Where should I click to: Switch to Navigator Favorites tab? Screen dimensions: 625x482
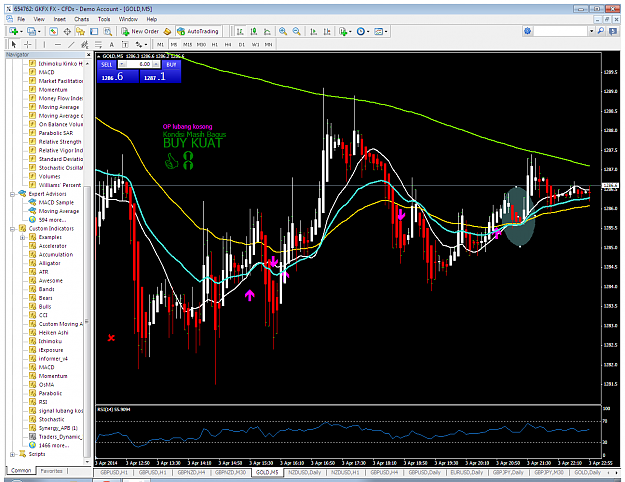click(x=52, y=471)
